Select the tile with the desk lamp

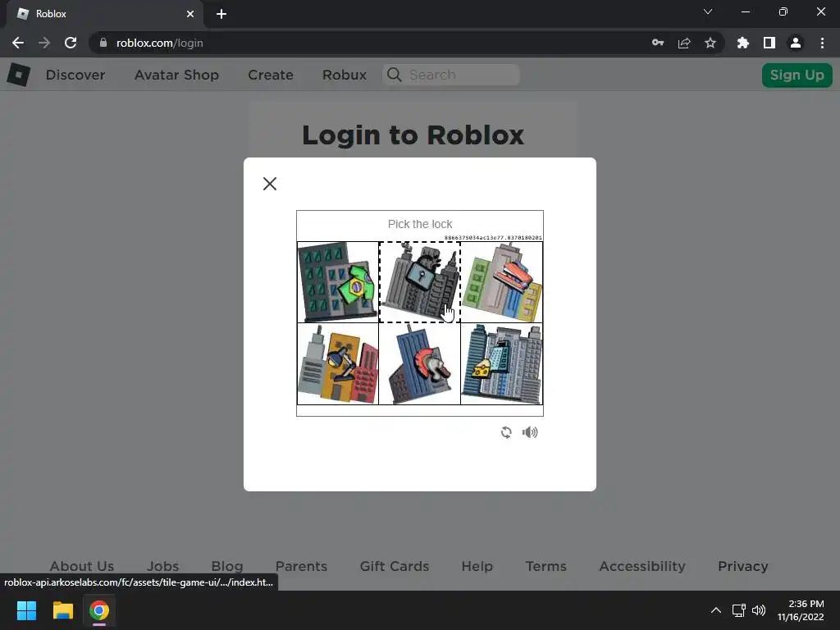(x=338, y=363)
